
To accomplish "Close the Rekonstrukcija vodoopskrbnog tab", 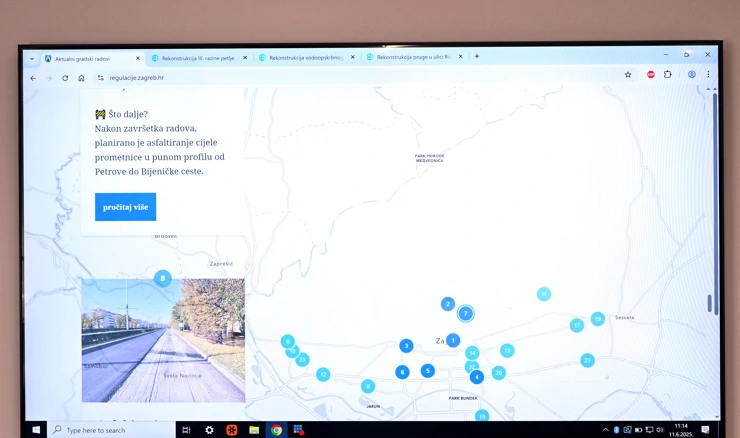I will (x=353, y=57).
